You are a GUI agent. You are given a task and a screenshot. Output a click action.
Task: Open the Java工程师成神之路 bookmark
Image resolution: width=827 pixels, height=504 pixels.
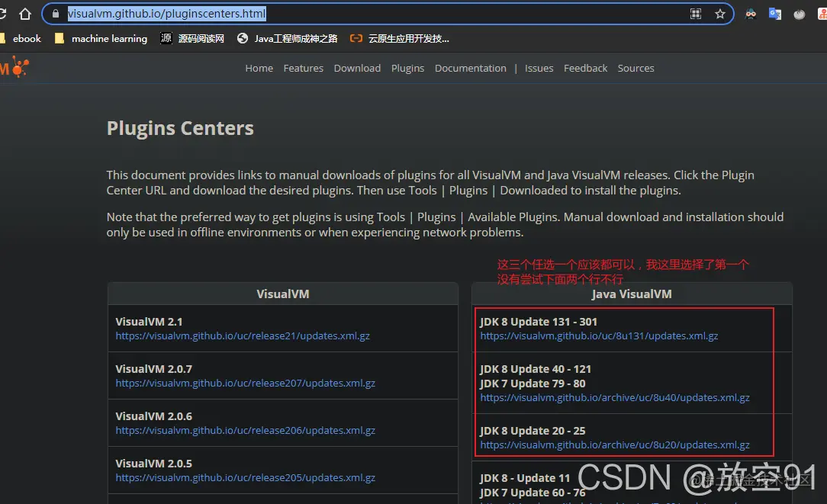[x=288, y=38]
